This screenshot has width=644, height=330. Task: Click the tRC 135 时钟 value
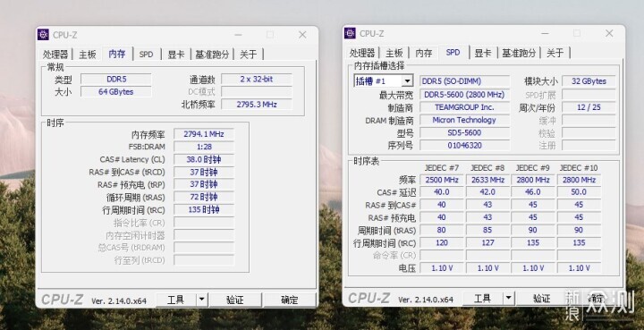204,210
